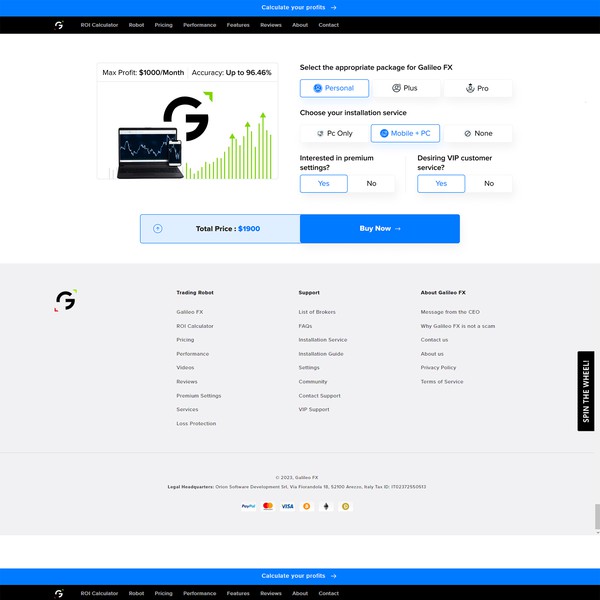The width and height of the screenshot is (600, 600).
Task: Click the Spin The Wheel side tab
Action: [585, 391]
